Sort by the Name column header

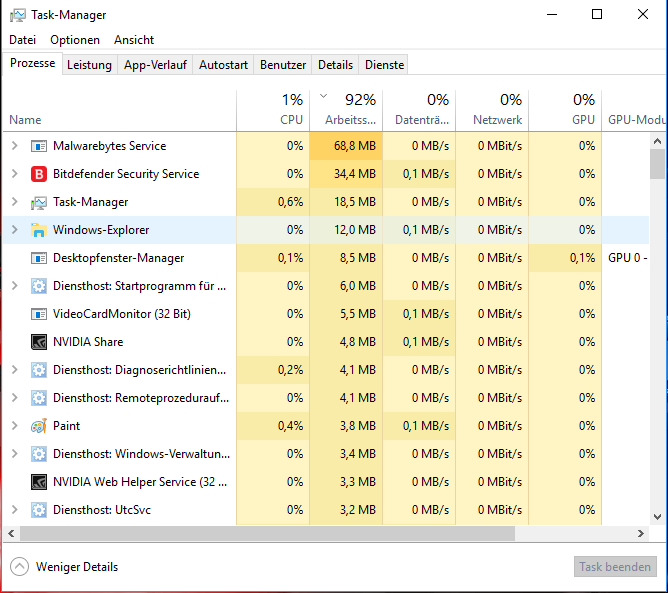pyautogui.click(x=119, y=111)
